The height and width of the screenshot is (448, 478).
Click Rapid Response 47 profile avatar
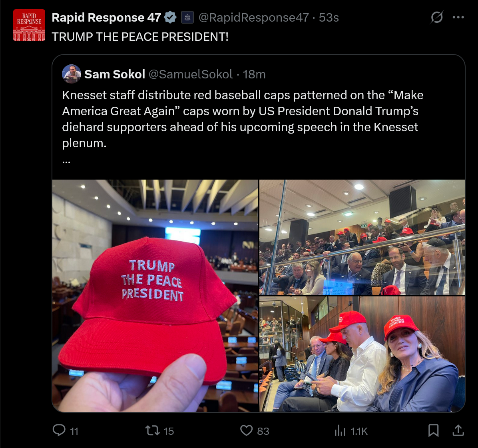tap(29, 25)
